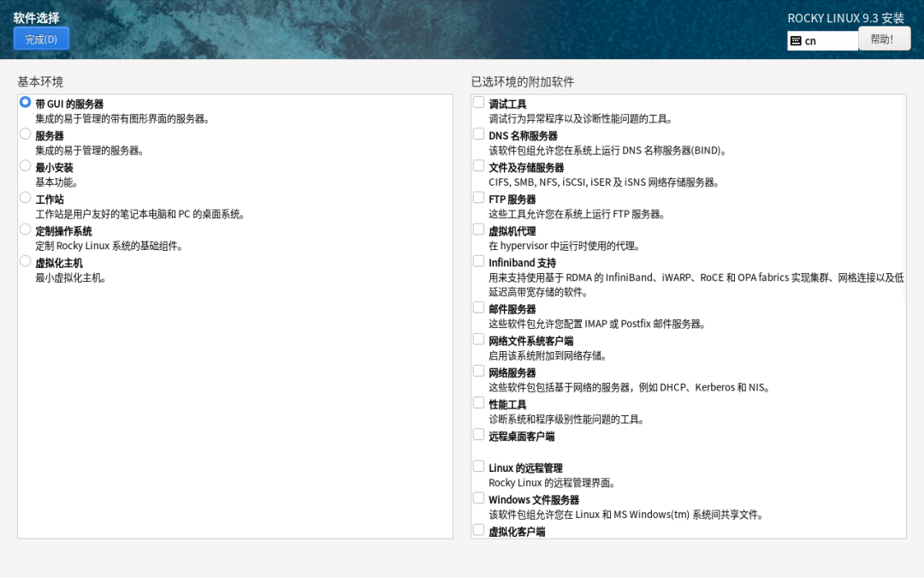Click the description 集成的易于管理的服务器。
Image resolution: width=924 pixels, height=578 pixels.
point(90,151)
